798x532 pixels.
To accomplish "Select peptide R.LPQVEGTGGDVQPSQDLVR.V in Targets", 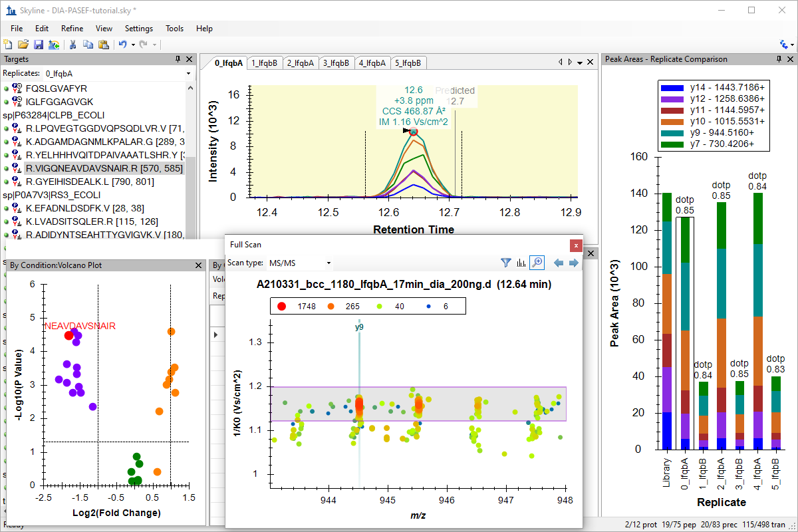I will tap(104, 128).
